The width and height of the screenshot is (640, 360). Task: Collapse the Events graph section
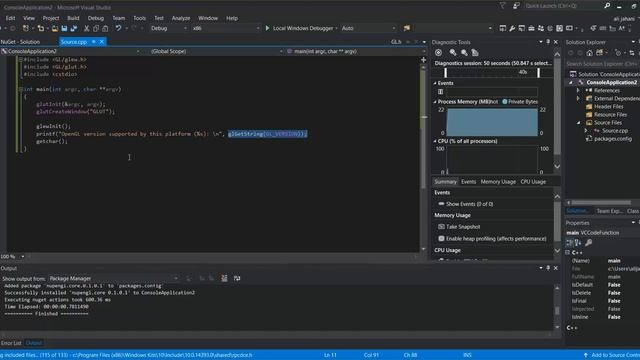tap(435, 83)
